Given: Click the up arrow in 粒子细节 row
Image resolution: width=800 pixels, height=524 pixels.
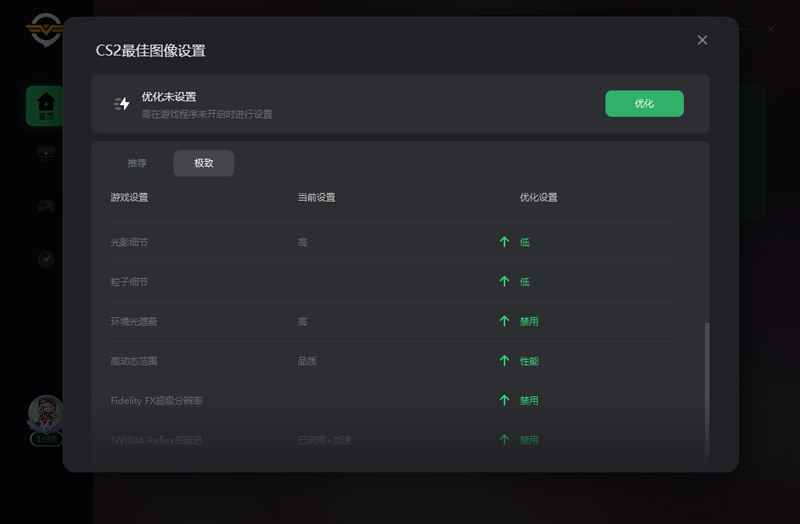Looking at the screenshot, I should coord(504,282).
